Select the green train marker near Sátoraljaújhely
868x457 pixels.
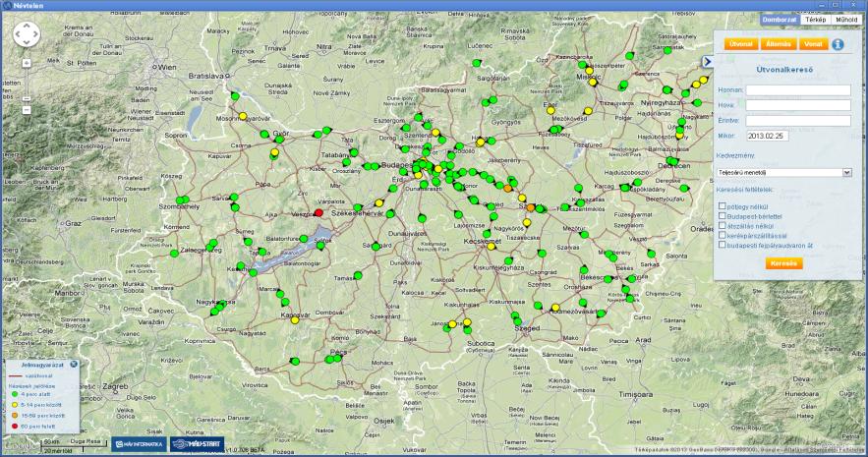(667, 50)
